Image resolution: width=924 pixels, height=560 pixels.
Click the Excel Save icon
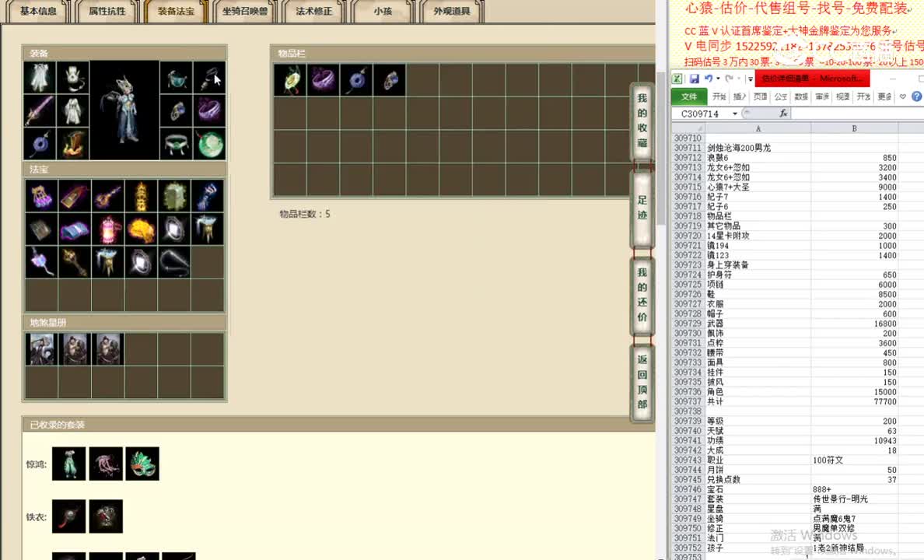tap(695, 79)
